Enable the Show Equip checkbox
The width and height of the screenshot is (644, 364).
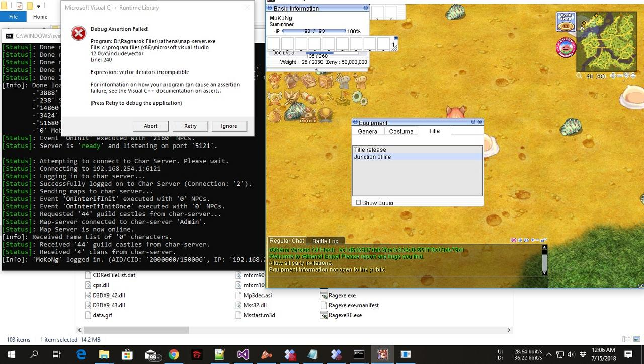(358, 202)
